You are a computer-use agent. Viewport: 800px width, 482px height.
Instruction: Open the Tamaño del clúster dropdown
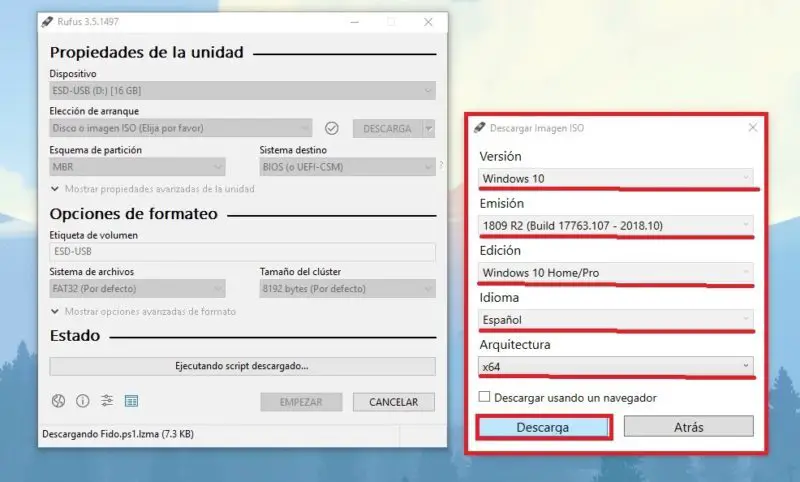[347, 289]
